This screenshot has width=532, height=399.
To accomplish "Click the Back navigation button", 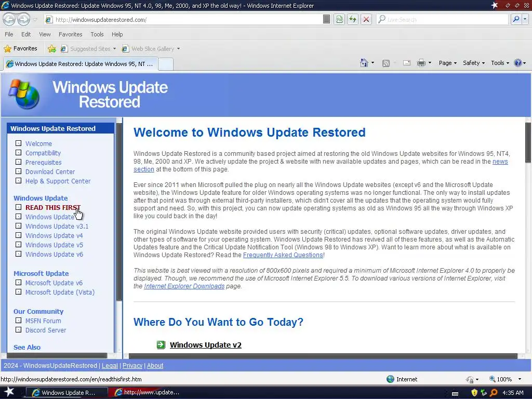I will [9, 19].
